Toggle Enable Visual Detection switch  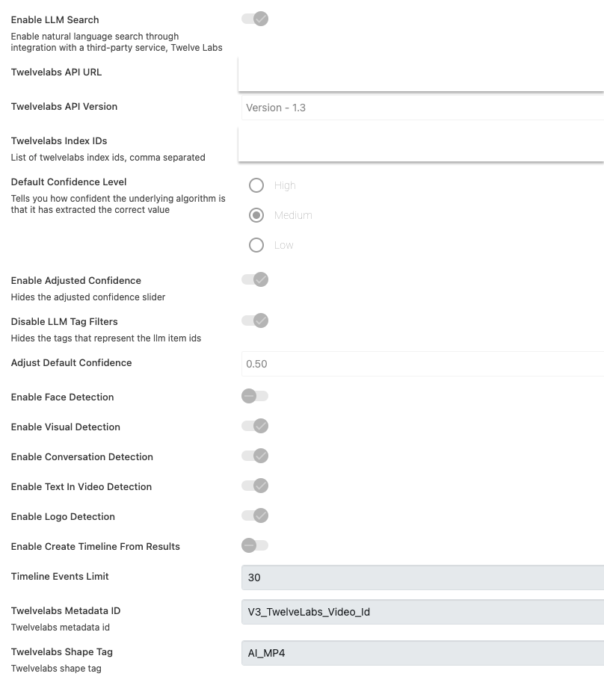click(255, 426)
